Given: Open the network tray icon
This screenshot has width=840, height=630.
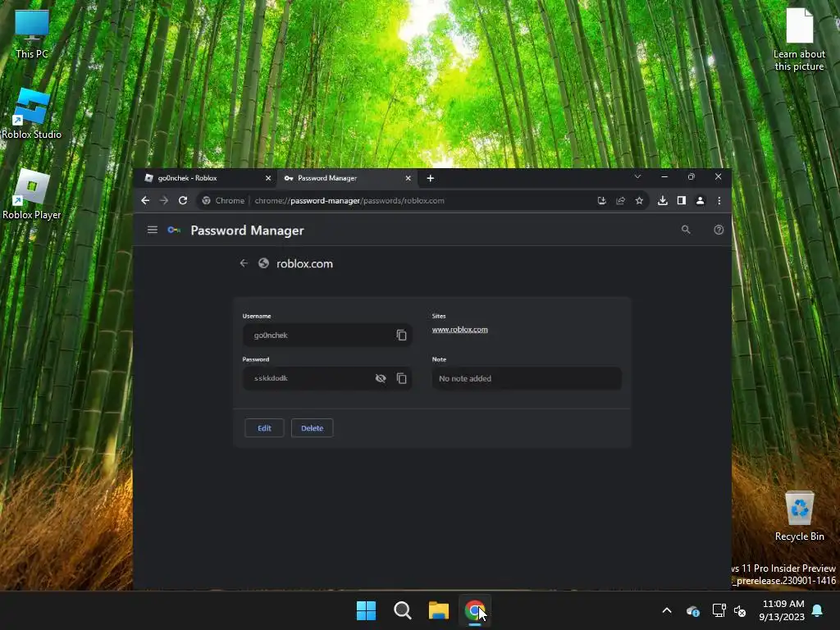Looking at the screenshot, I should pos(719,610).
